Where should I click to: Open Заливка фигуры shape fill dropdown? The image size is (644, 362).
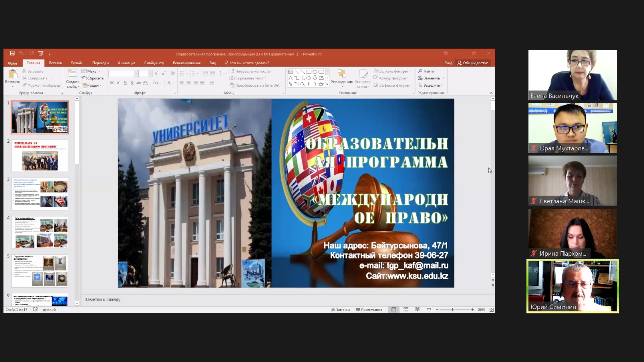pos(391,71)
